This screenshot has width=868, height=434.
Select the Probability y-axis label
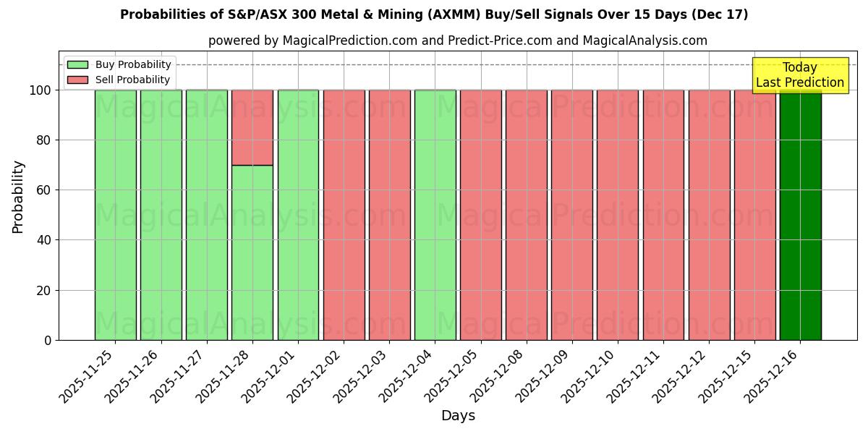tap(17, 194)
